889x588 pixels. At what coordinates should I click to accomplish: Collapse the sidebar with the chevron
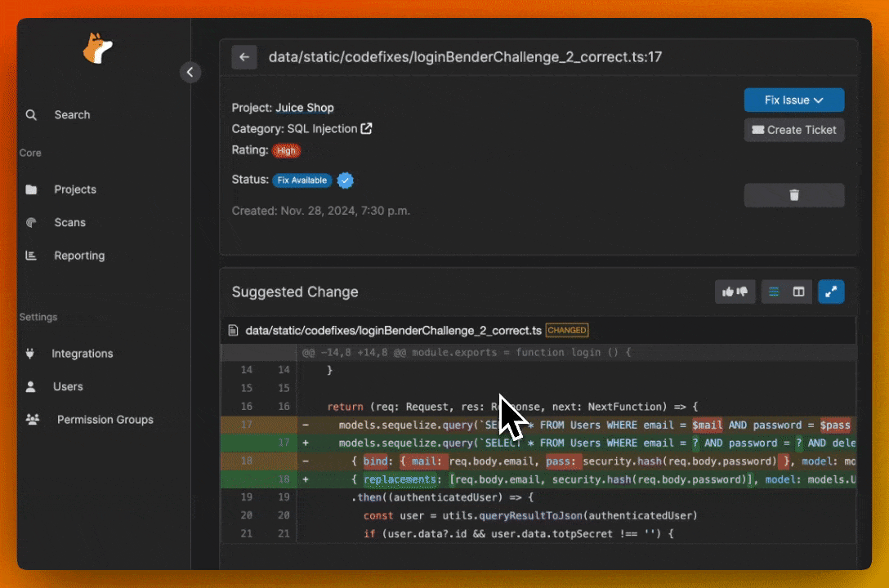[x=190, y=72]
